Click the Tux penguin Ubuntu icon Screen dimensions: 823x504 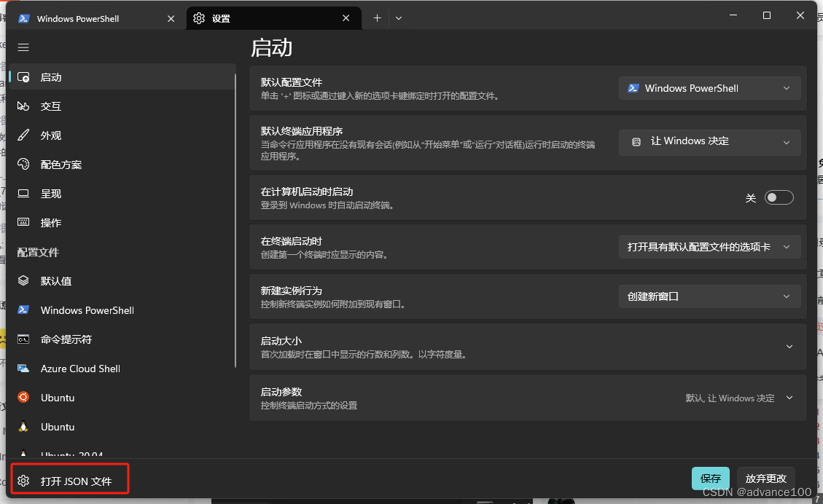point(23,426)
